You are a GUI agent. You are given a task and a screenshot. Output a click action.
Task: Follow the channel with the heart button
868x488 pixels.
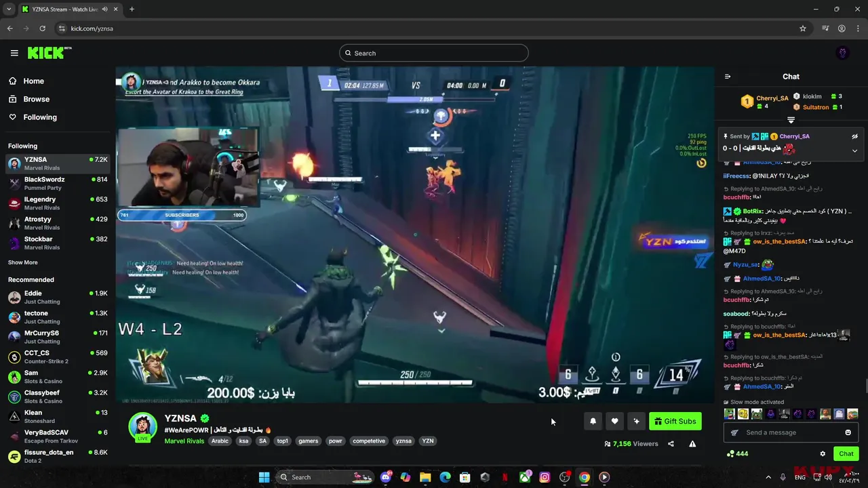click(614, 421)
